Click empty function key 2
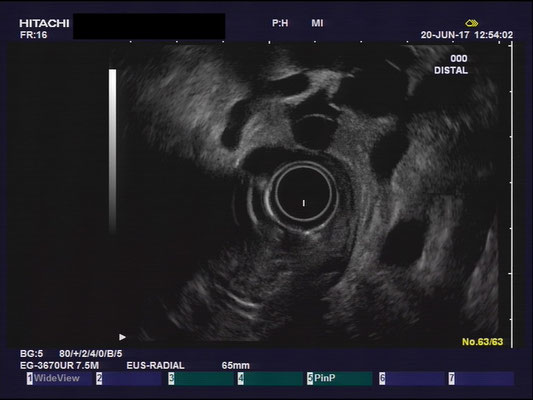 [x=129, y=378]
